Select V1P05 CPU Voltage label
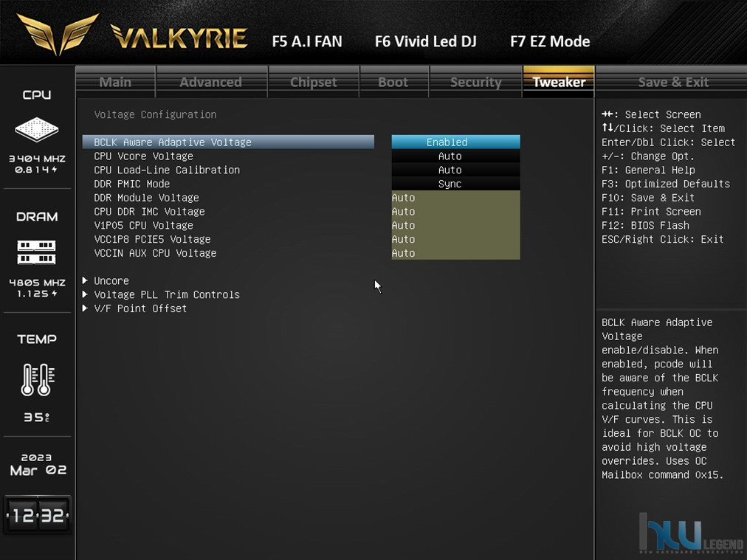 point(143,225)
